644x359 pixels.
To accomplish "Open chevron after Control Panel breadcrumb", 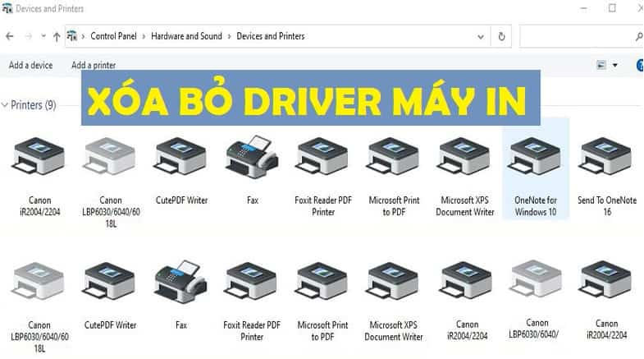I will click(x=144, y=37).
